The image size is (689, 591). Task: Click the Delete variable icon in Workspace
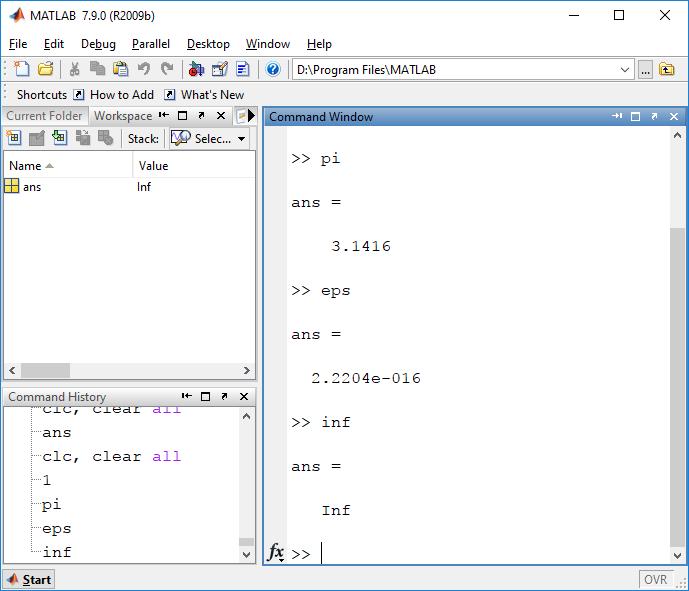coord(105,138)
